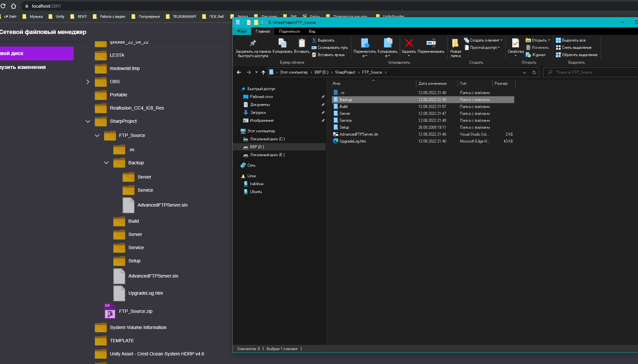Click SharpProject breadcrumb in address bar
Viewport: 638px width, 364px height.
(345, 72)
